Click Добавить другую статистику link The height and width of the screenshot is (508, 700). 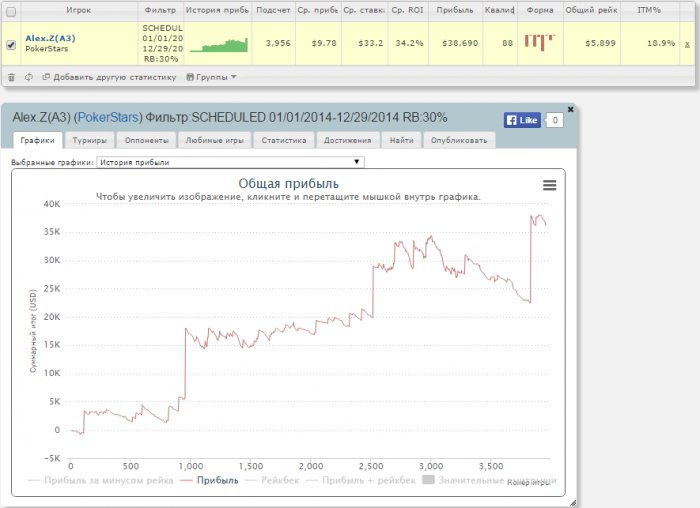[108, 77]
